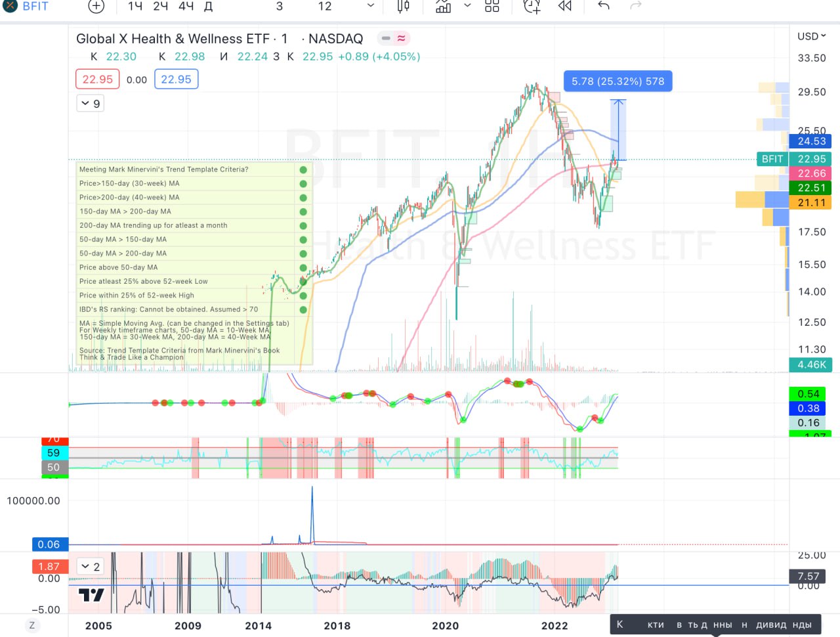Viewport: 840px width, 637px height.
Task: Click the pink 22.66 price axis label
Action: [810, 173]
